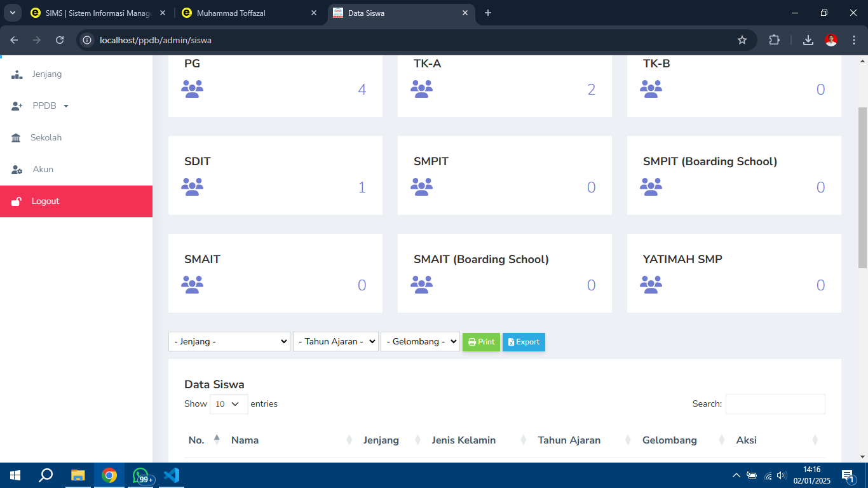Open the Tahun Ajaran filter dropdown
The width and height of the screenshot is (868, 488).
pyautogui.click(x=335, y=342)
